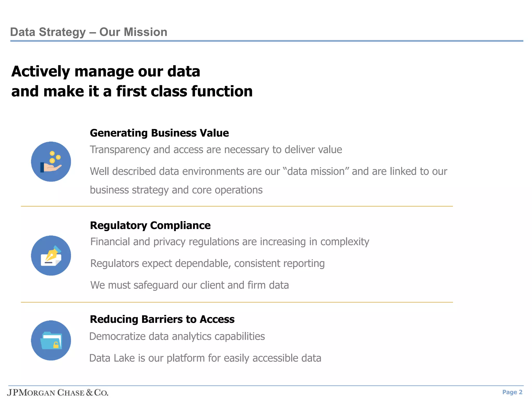Screen dimensions: 532x399
Task: Click the "Transparency and access" sentence
Action: 216,150
